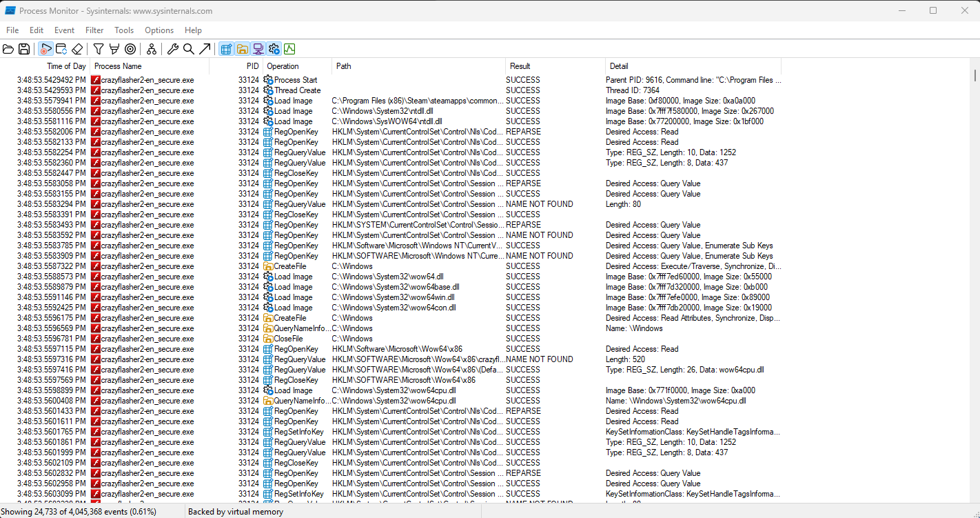Open the Options menu
This screenshot has width=980, height=518.
(x=159, y=30)
